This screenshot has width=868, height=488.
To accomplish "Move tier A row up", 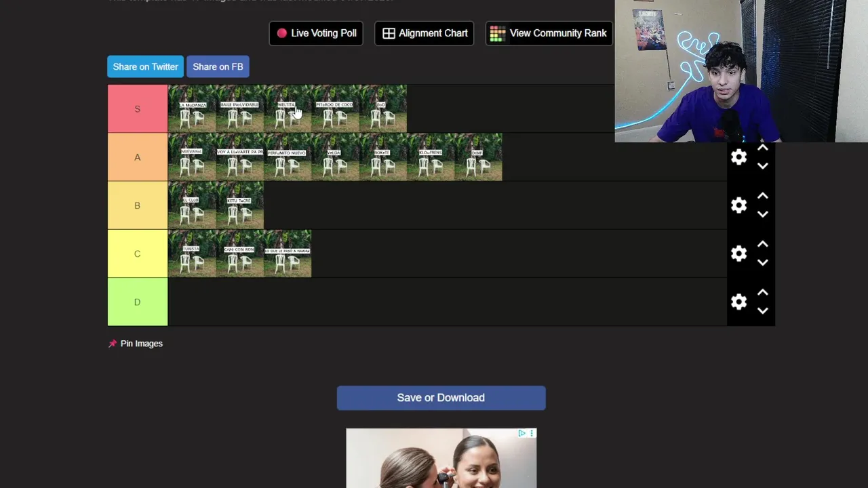I will pos(762,148).
